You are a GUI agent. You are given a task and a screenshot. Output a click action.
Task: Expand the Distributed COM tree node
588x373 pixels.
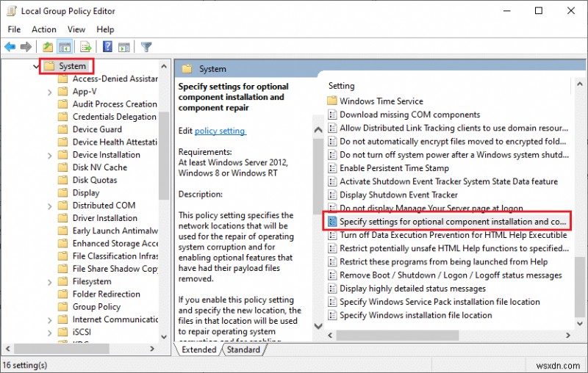click(49, 206)
